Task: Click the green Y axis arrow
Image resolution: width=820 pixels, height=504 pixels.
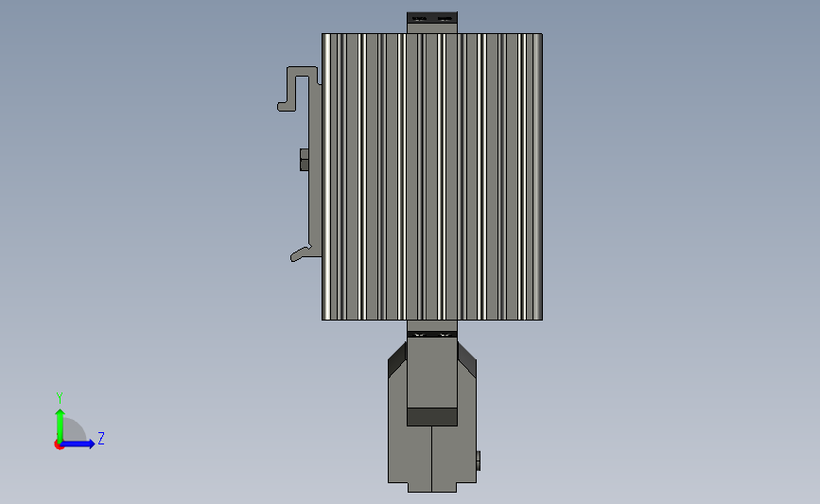Action: (x=61, y=425)
